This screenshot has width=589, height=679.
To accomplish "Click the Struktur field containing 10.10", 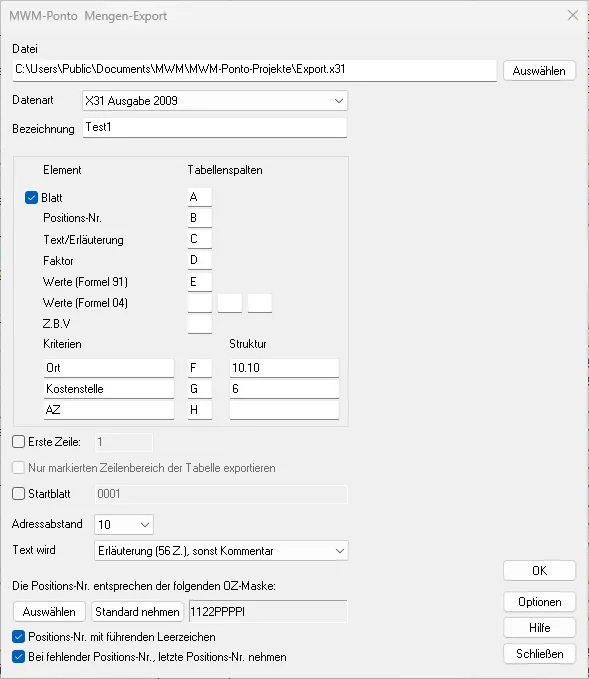I will 284,368.
